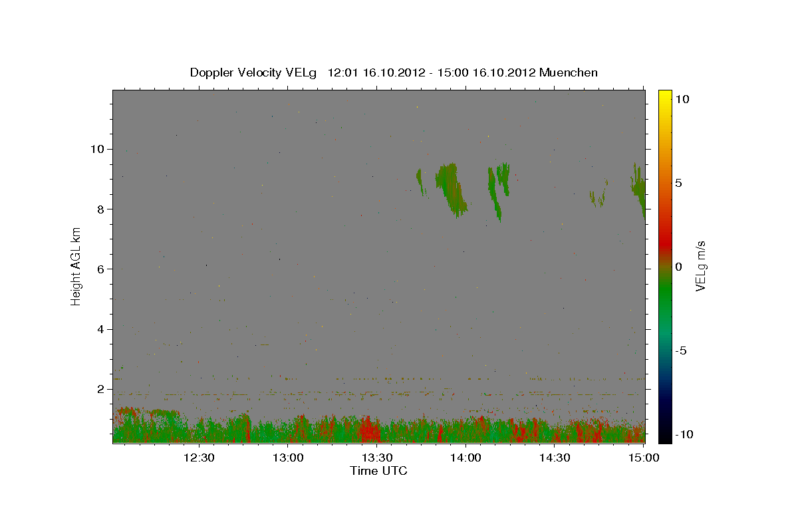Click the '13:30' time tick label
This screenshot has width=798, height=532.
[x=377, y=458]
